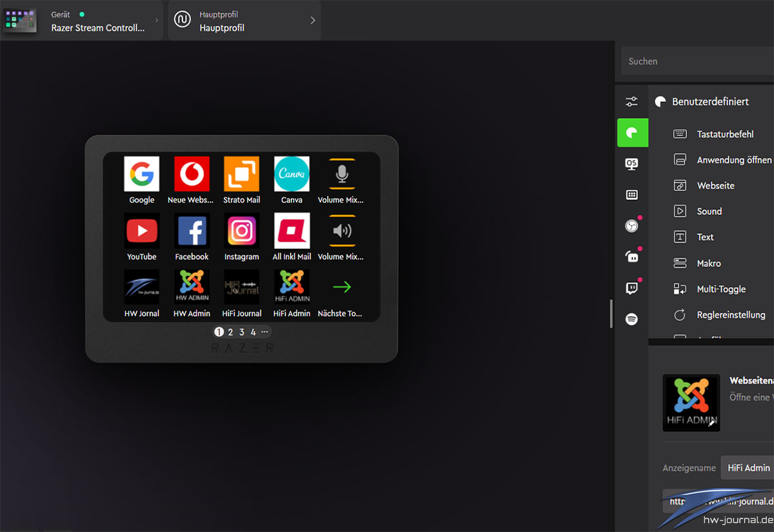Click the YouTube button on the device
This screenshot has height=532, width=774.
(142, 231)
